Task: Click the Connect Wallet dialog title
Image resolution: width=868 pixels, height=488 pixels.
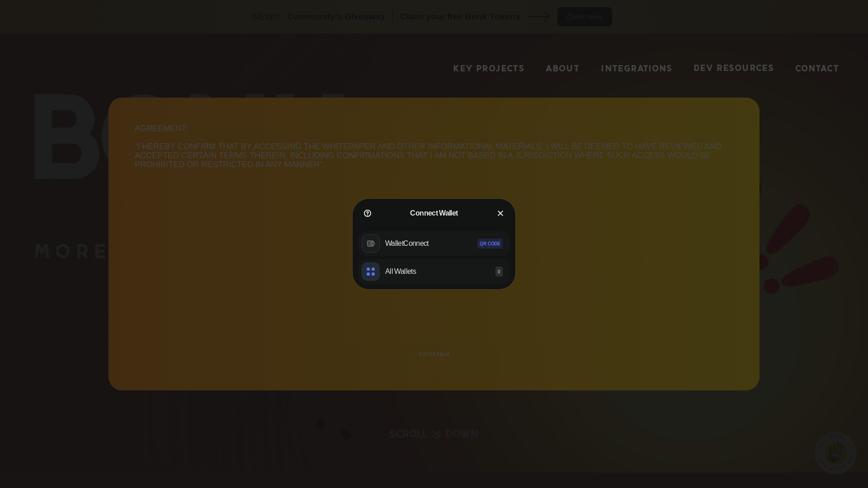Action: click(434, 213)
